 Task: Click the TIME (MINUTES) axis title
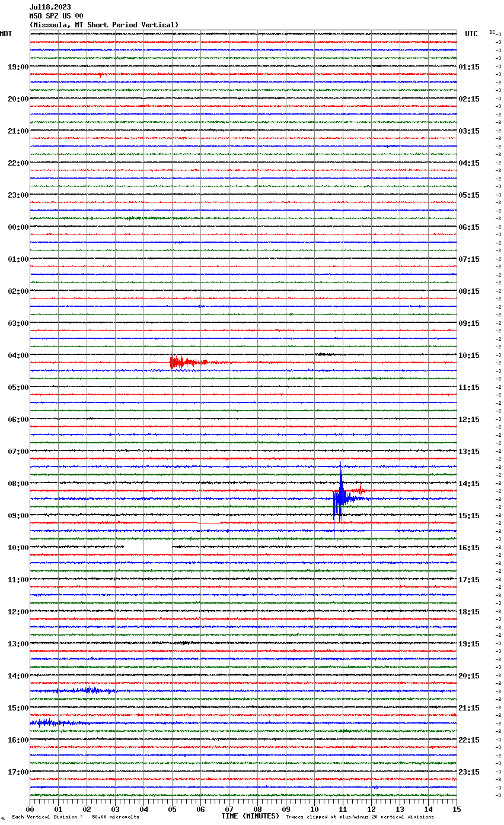250,816
